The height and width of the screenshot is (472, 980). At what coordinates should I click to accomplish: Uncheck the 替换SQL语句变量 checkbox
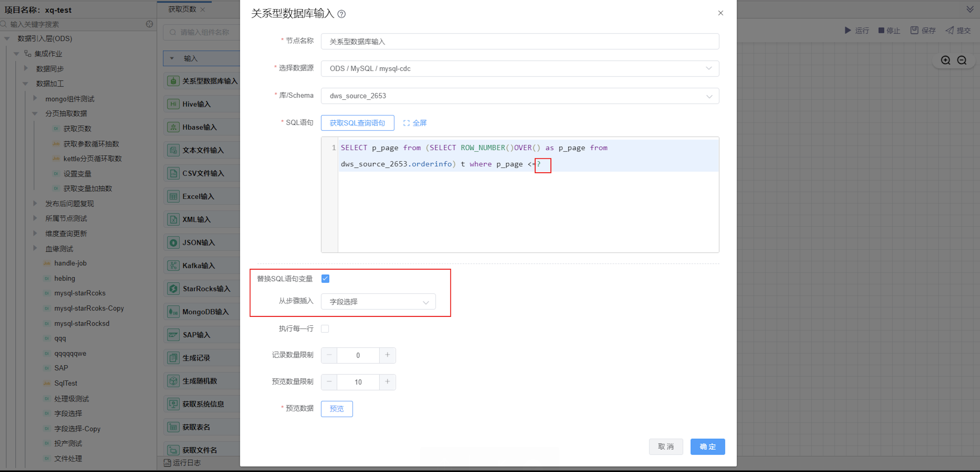tap(325, 279)
